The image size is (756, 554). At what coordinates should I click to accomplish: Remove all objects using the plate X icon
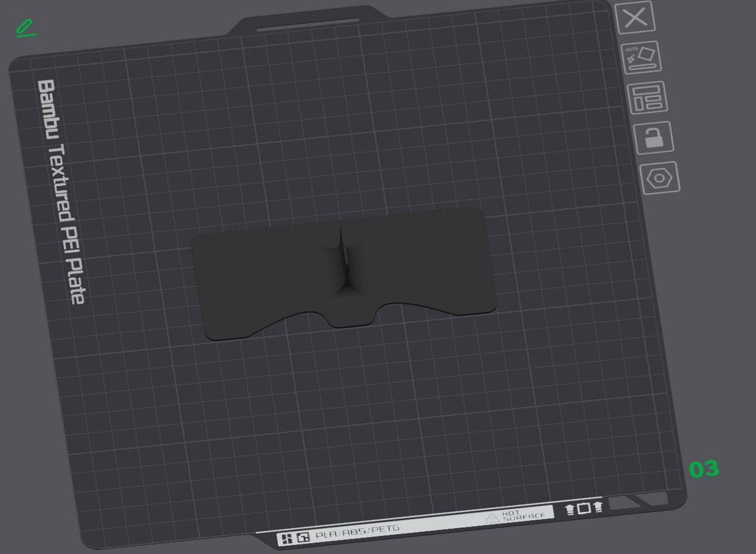tap(635, 18)
